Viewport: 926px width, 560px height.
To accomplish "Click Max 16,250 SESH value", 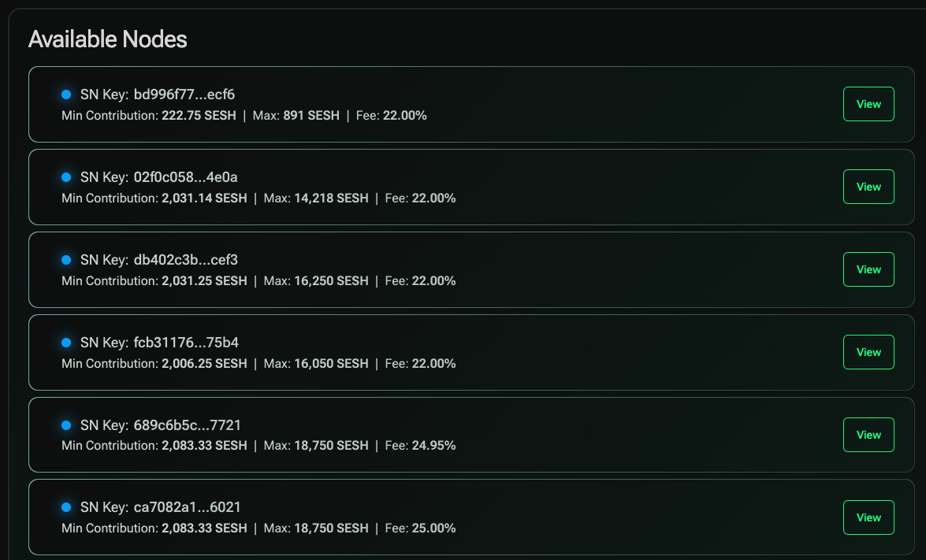I will 316,281.
